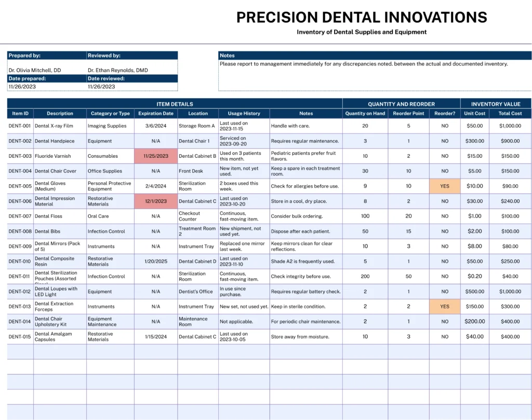Image resolution: width=532 pixels, height=420 pixels.
Task: Click the Shade A2 is frequently used note
Action: 306,261
